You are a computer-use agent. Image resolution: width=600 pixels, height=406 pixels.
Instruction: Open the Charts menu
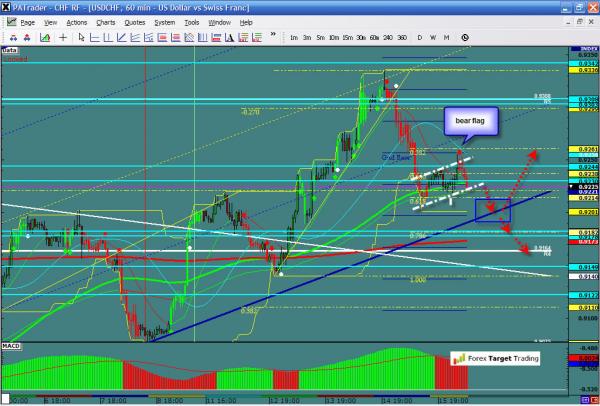[106, 23]
